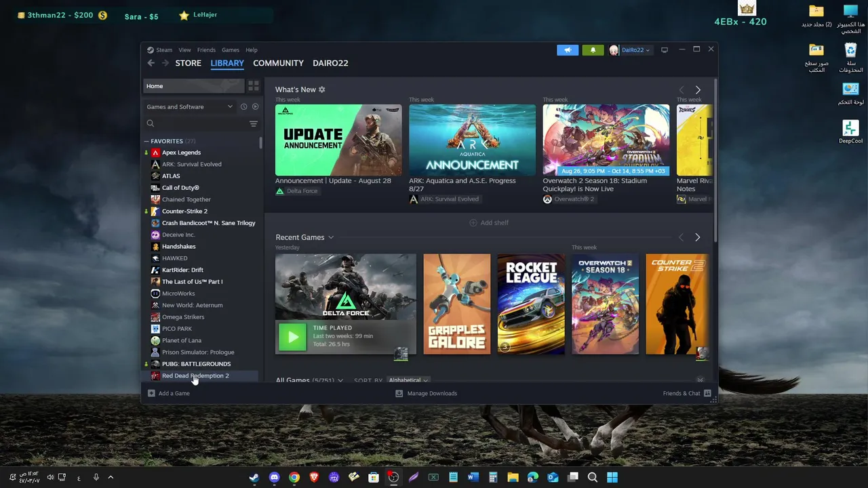Open Microsoft Word from the taskbar
868x488 pixels.
(473, 477)
